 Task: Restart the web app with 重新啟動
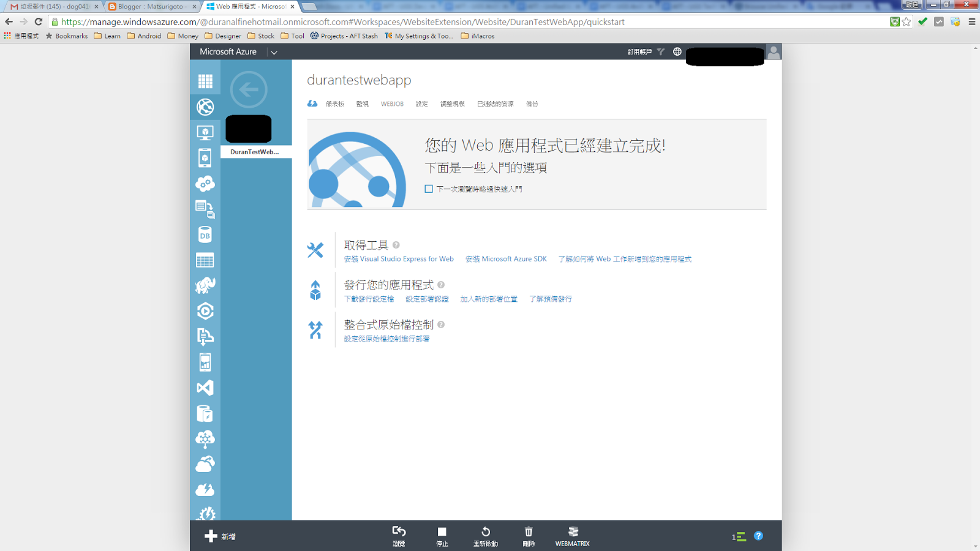486,536
